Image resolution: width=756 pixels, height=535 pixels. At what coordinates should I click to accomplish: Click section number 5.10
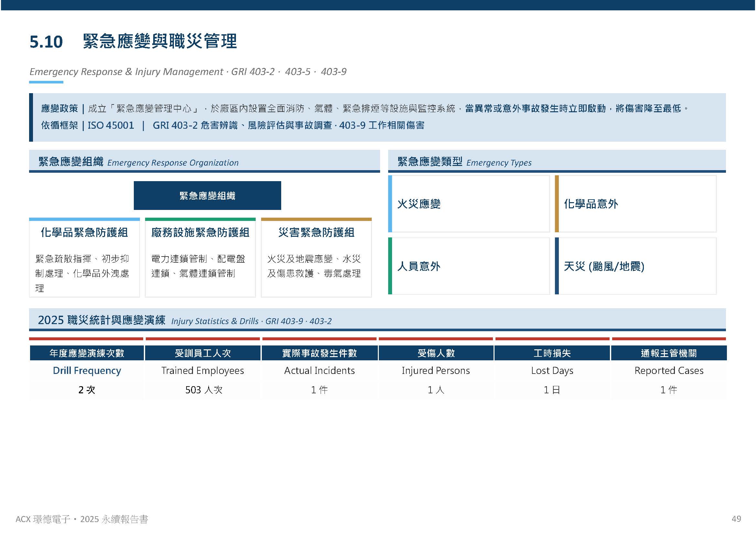click(x=46, y=42)
